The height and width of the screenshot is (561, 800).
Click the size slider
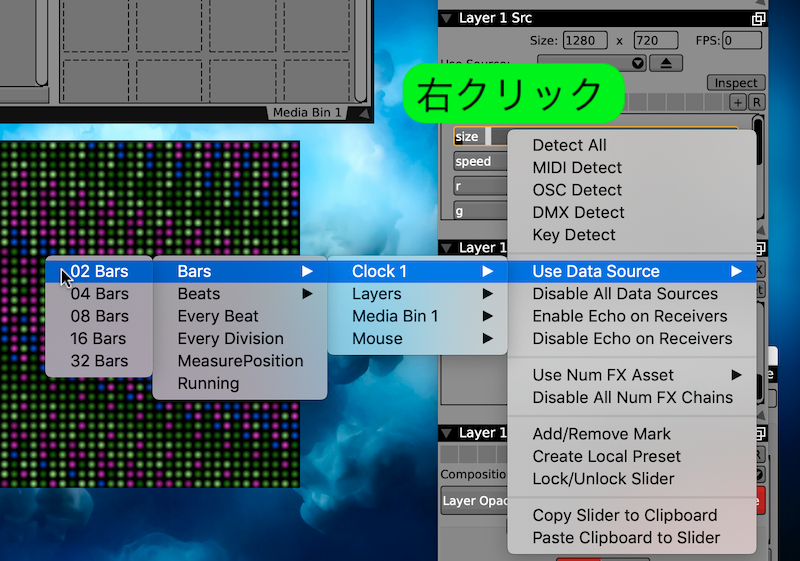click(x=480, y=137)
